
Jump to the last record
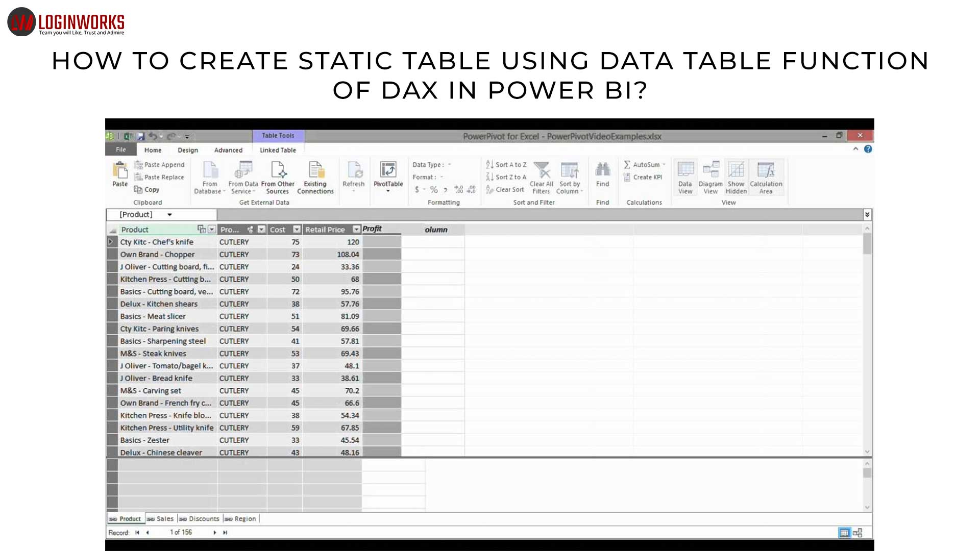click(225, 532)
